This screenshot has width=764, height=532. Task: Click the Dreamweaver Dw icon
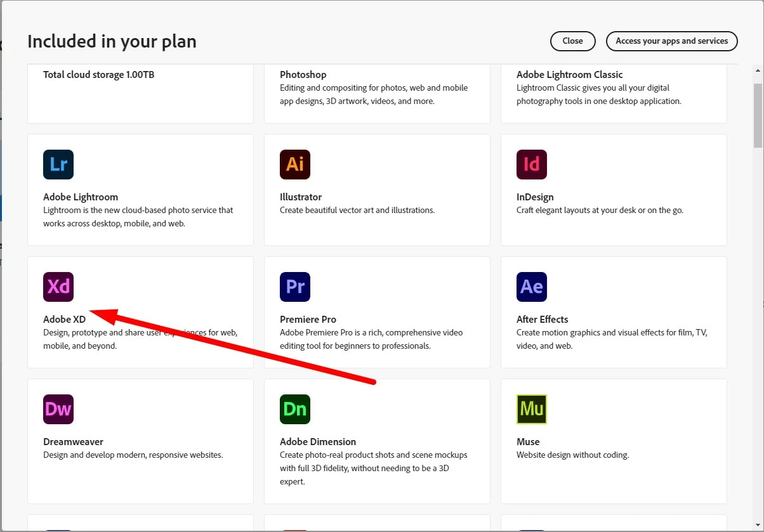tap(58, 410)
